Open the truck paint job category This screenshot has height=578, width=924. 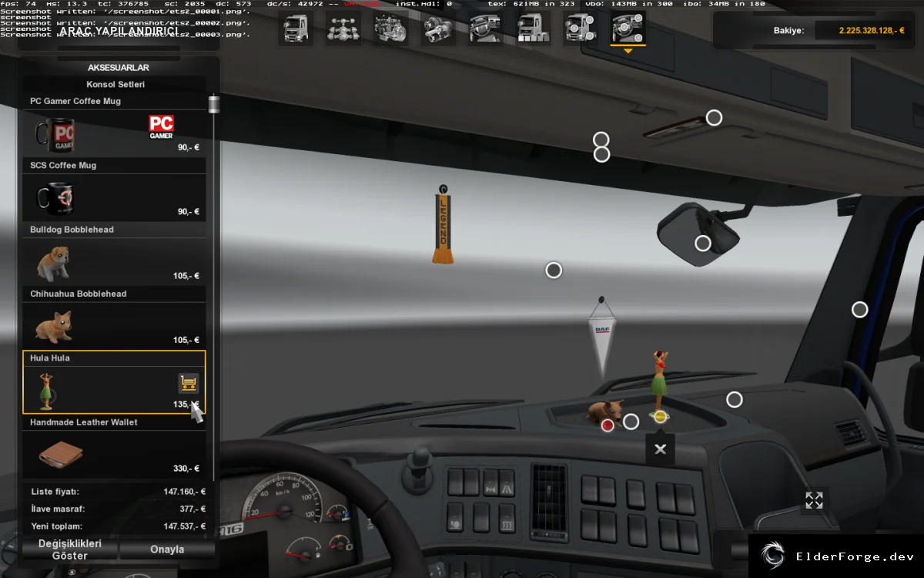[533, 29]
